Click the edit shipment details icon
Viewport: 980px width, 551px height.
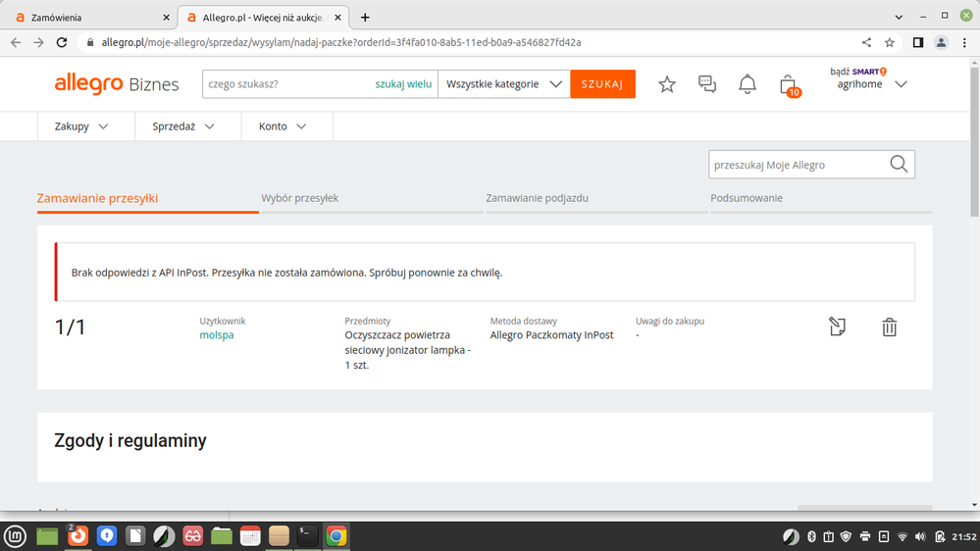[837, 326]
